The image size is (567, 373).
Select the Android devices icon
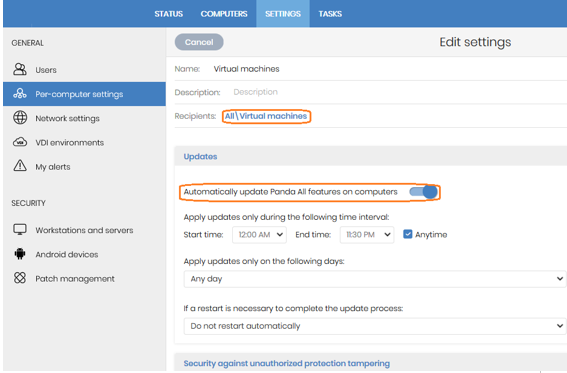click(x=20, y=254)
